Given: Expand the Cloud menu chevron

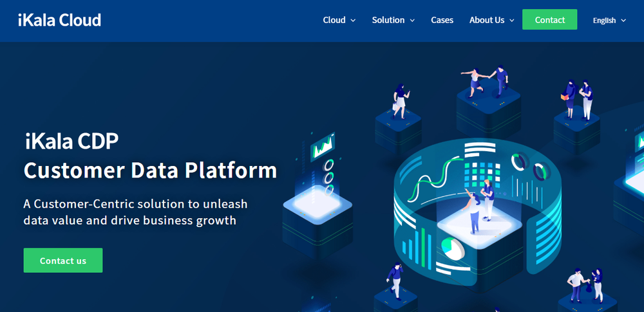Looking at the screenshot, I should click(353, 20).
